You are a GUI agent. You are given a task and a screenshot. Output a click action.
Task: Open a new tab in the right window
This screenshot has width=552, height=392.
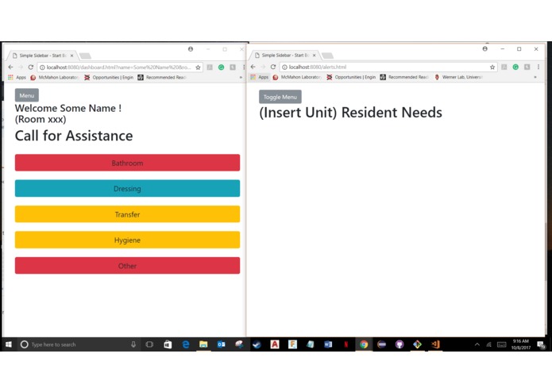327,56
